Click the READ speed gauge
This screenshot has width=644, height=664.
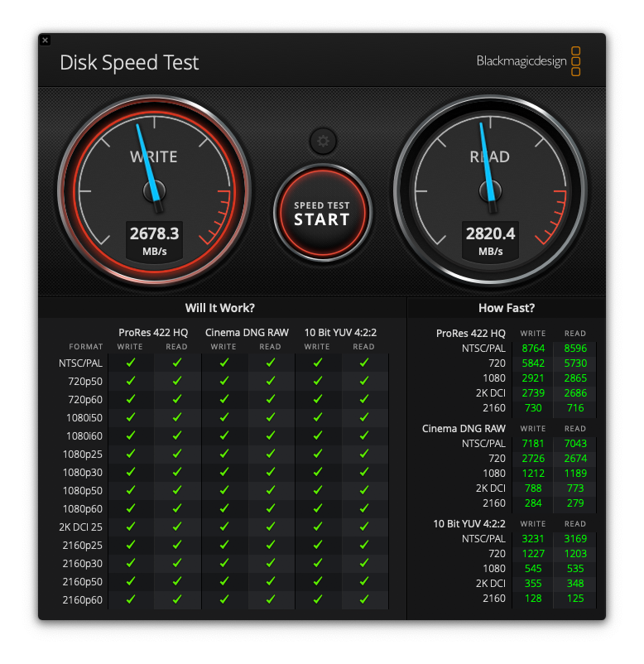click(490, 190)
